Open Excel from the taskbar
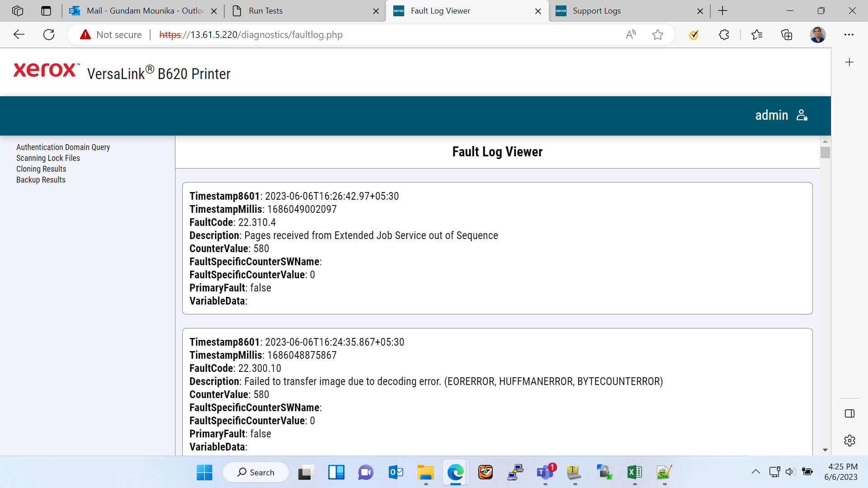Viewport: 868px width, 488px height. pos(634,472)
